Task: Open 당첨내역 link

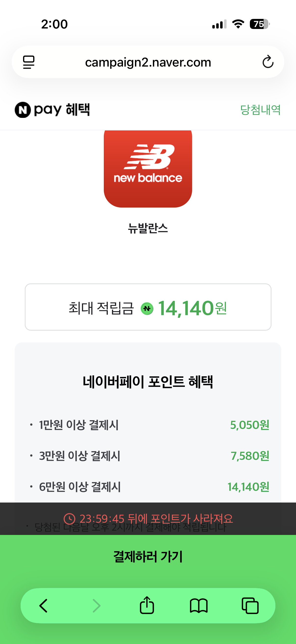Action: coord(260,110)
